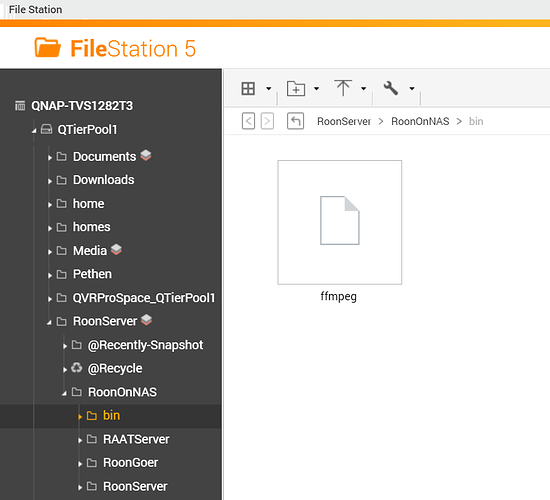550x500 pixels.
Task: Open the tools dropdown arrow
Action: [412, 88]
